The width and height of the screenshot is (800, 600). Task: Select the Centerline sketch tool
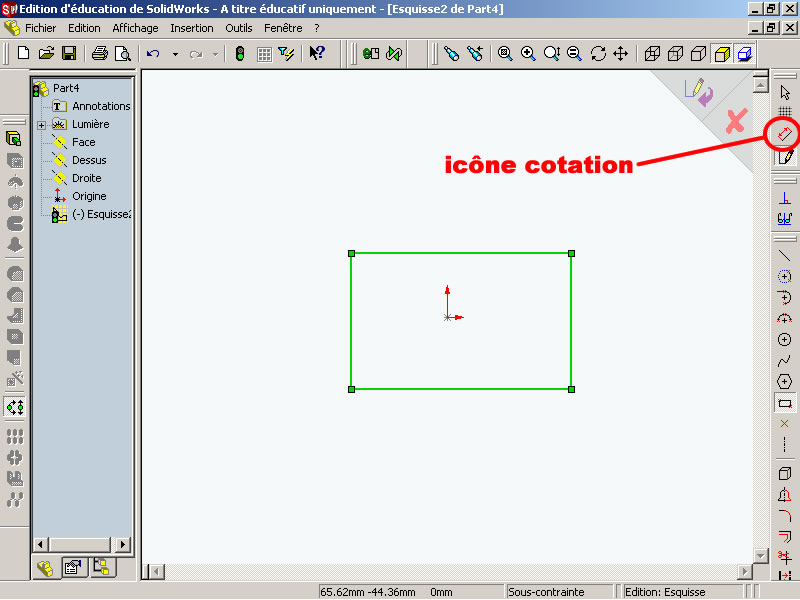click(785, 444)
